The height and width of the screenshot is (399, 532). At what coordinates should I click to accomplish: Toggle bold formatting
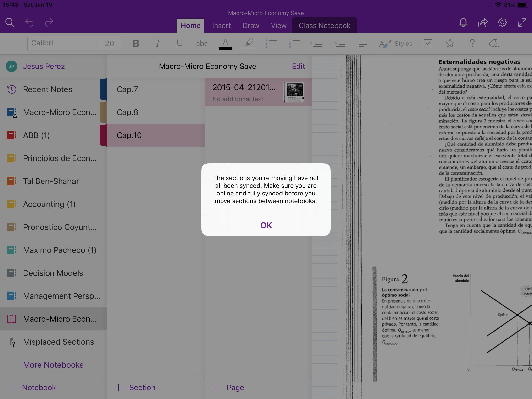click(136, 44)
